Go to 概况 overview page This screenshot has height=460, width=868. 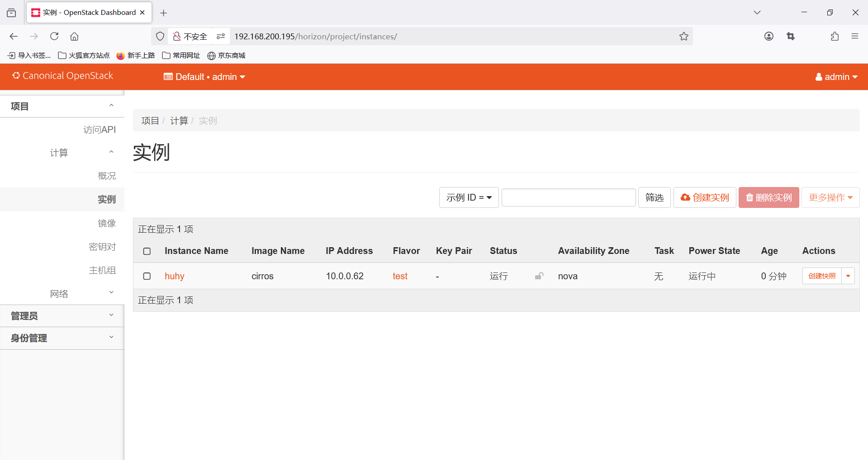[x=107, y=176]
